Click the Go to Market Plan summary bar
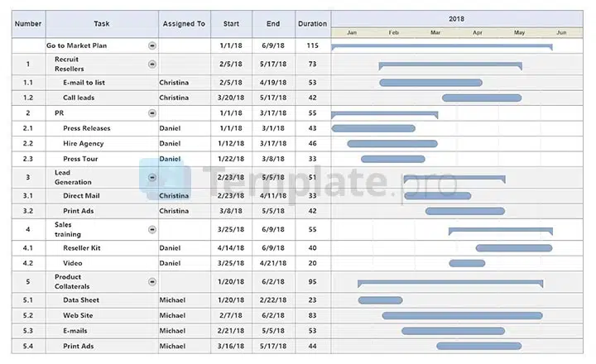Viewport: 596px width, 364px height. click(441, 46)
